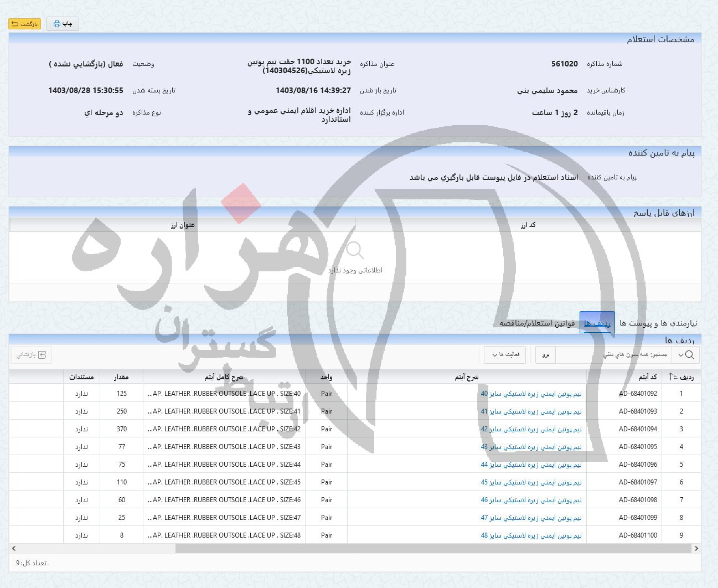
Task: Click the برو go button
Action: tap(545, 355)
